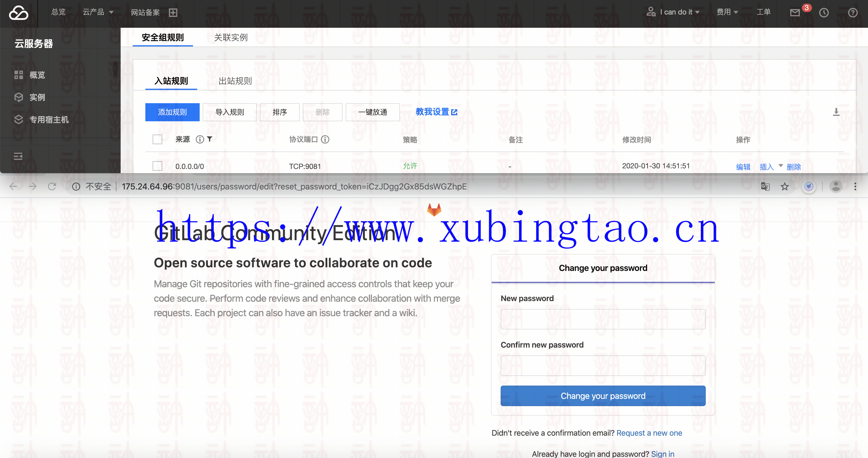
Task: Click the 实例 cube icon in sidebar
Action: [x=18, y=97]
